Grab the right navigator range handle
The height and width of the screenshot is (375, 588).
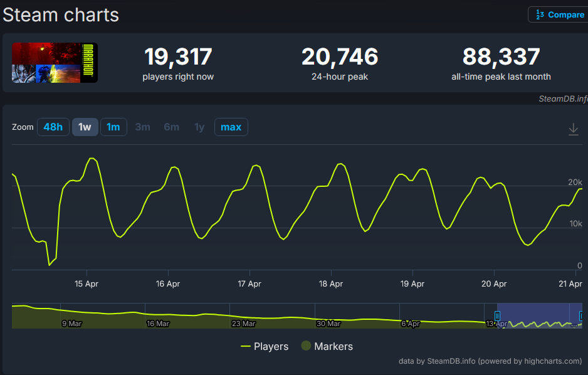(x=581, y=316)
